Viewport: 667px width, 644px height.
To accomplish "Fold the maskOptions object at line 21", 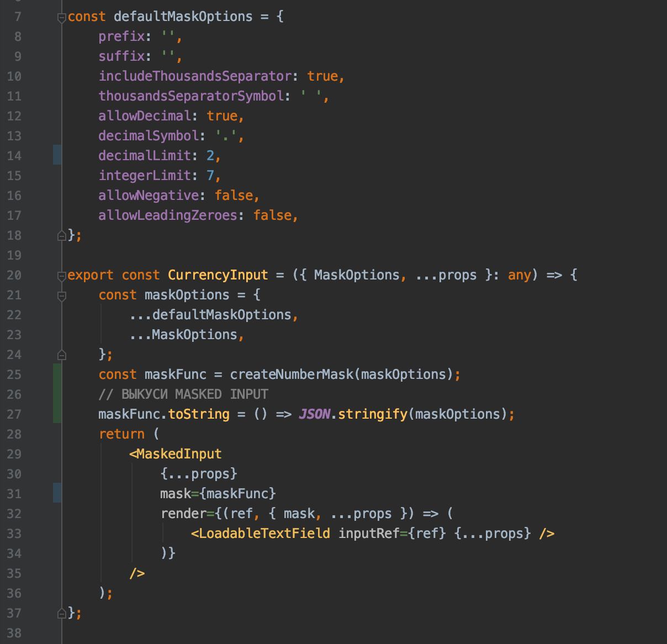I will click(62, 296).
